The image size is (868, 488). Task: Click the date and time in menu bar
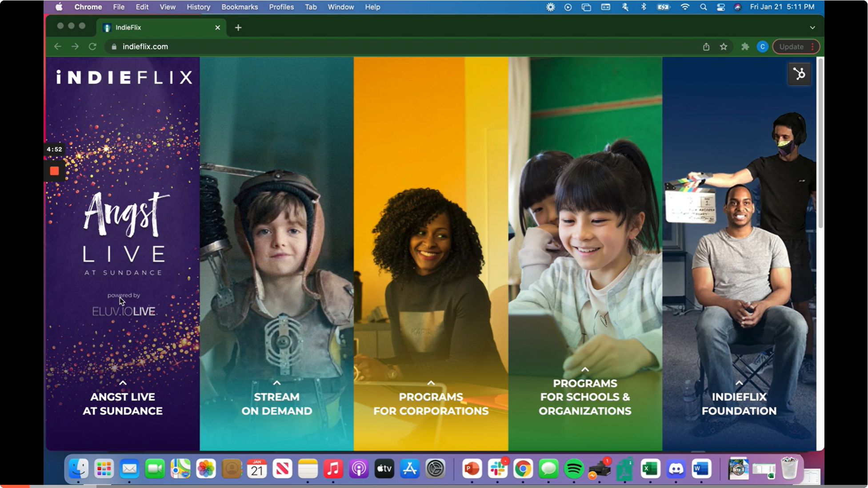coord(782,7)
